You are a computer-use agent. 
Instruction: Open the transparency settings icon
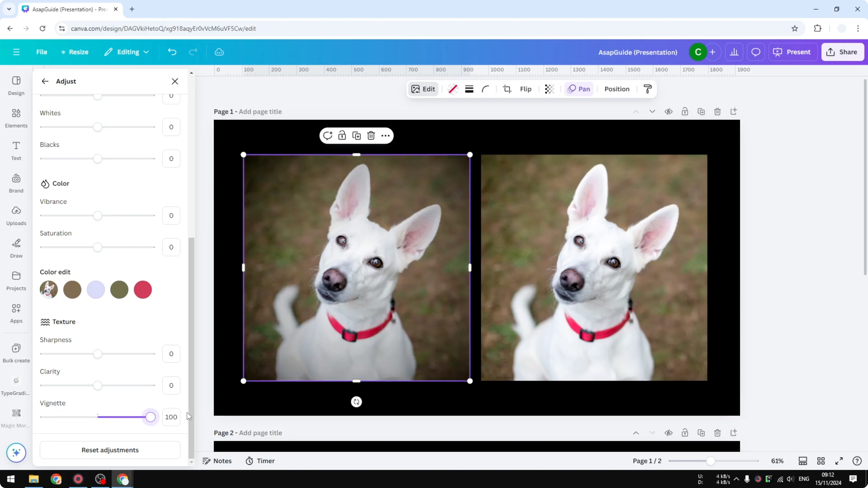pos(549,89)
